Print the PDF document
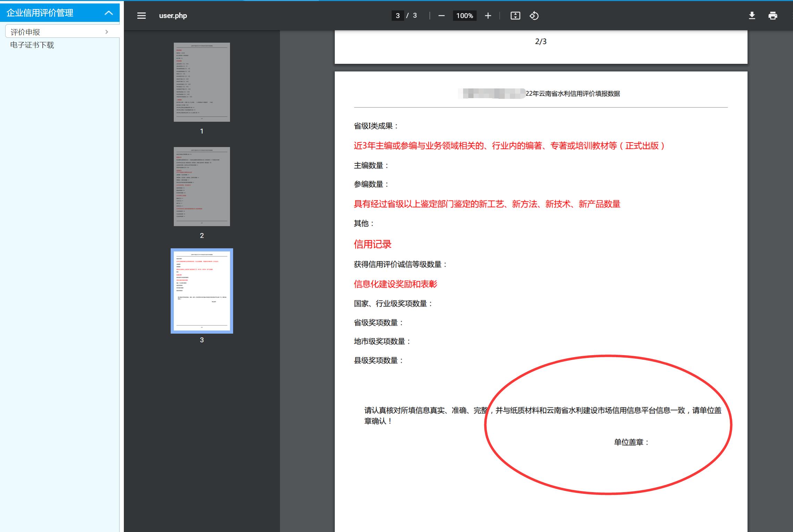Viewport: 793px width, 532px height. click(773, 16)
